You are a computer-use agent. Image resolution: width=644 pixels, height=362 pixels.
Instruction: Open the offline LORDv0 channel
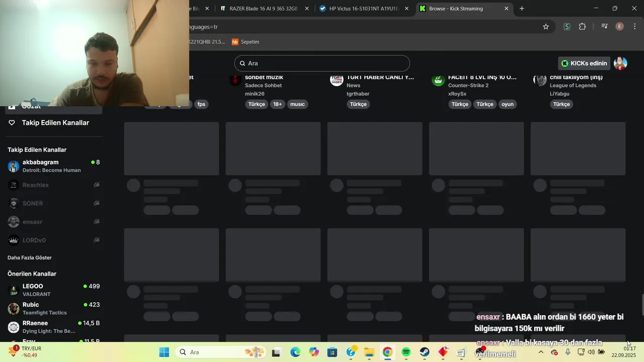[x=54, y=240]
